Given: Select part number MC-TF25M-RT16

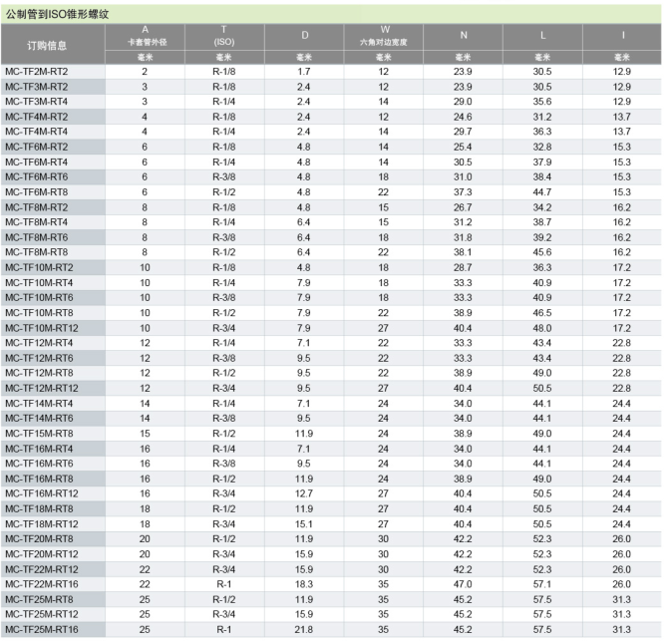Looking at the screenshot, I should pos(42,630).
